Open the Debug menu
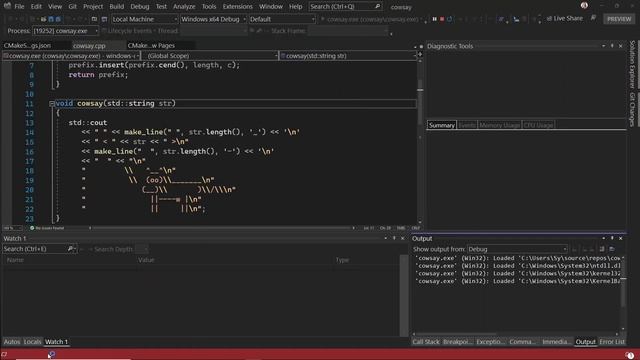Screen dimensions: 640x360 coord(140,7)
